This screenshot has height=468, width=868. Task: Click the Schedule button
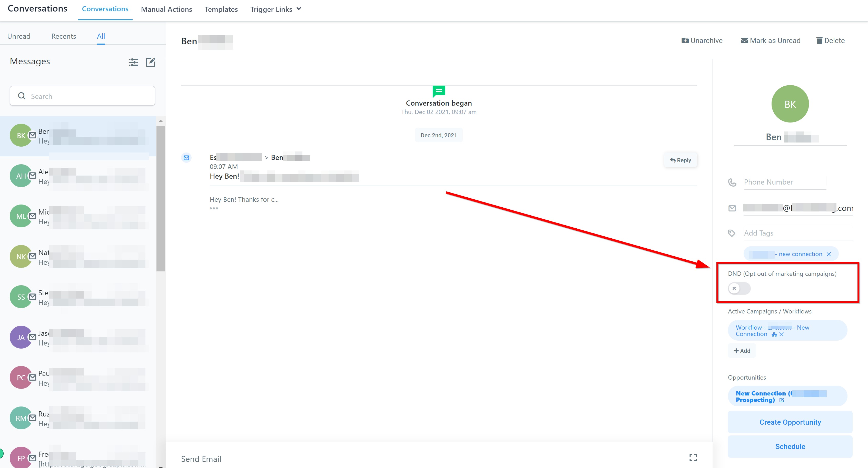click(790, 446)
